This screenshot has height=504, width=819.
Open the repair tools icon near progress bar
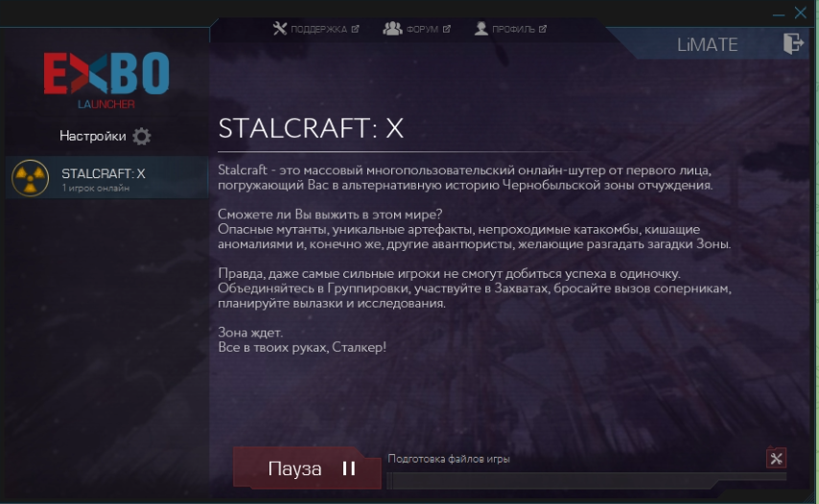click(x=776, y=459)
